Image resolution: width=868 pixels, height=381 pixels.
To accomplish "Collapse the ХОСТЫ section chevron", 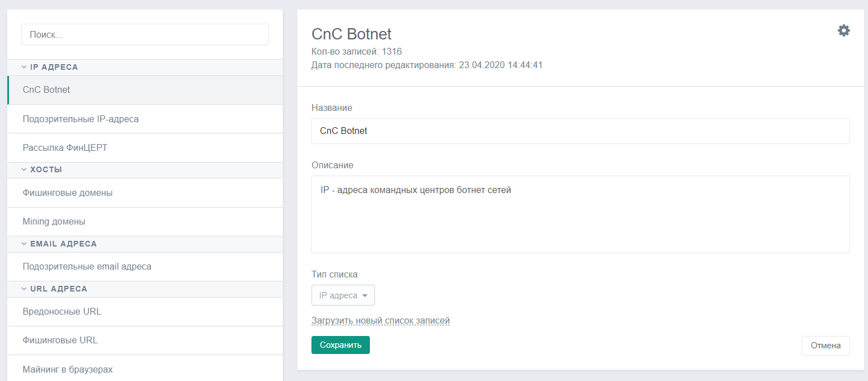I will pos(24,169).
